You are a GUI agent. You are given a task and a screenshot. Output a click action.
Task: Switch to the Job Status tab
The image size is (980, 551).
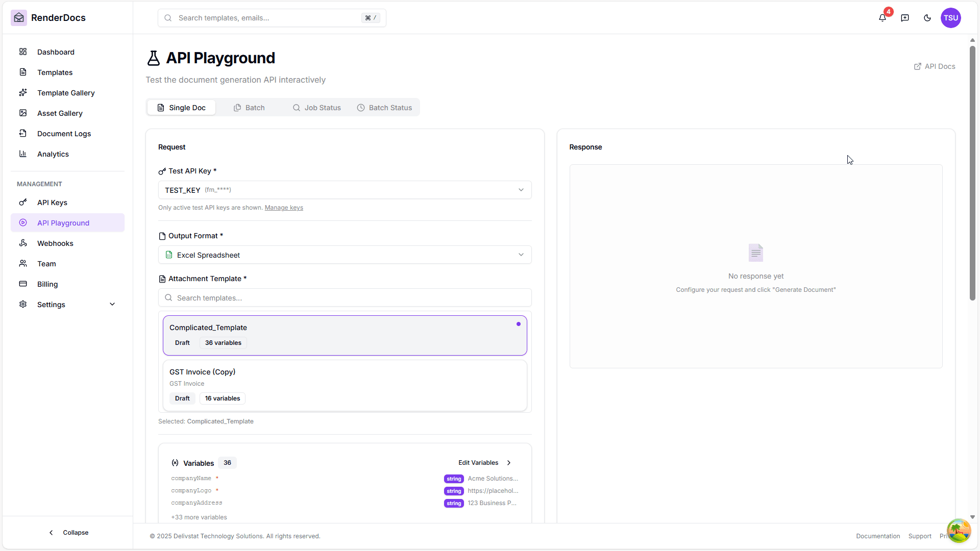316,108
